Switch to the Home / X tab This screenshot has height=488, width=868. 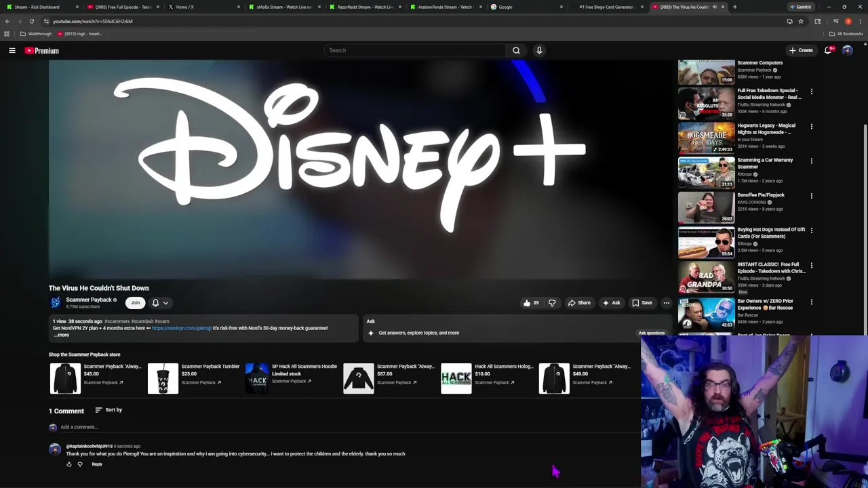(203, 7)
